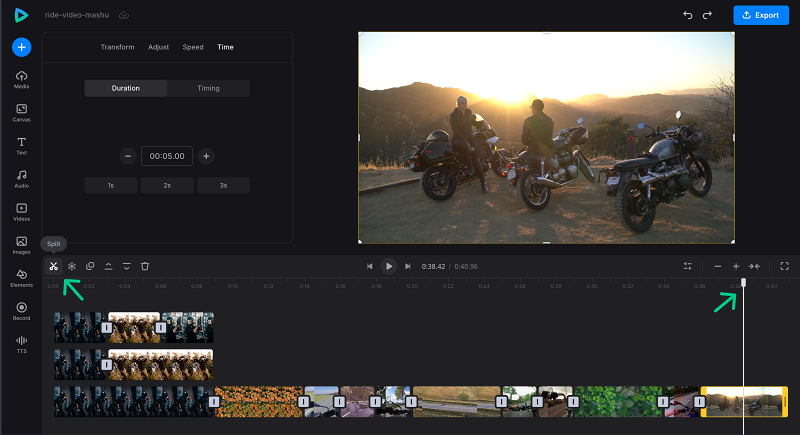Screen dimensions: 800x435
Task: Undo the last action
Action: [688, 15]
